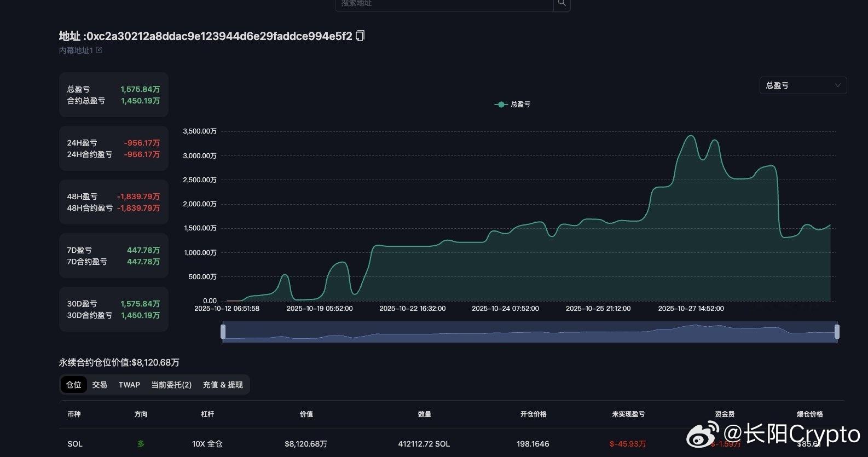Viewport: 868px width, 457px height.
Task: Switch to the 仓位 tab
Action: (x=74, y=385)
